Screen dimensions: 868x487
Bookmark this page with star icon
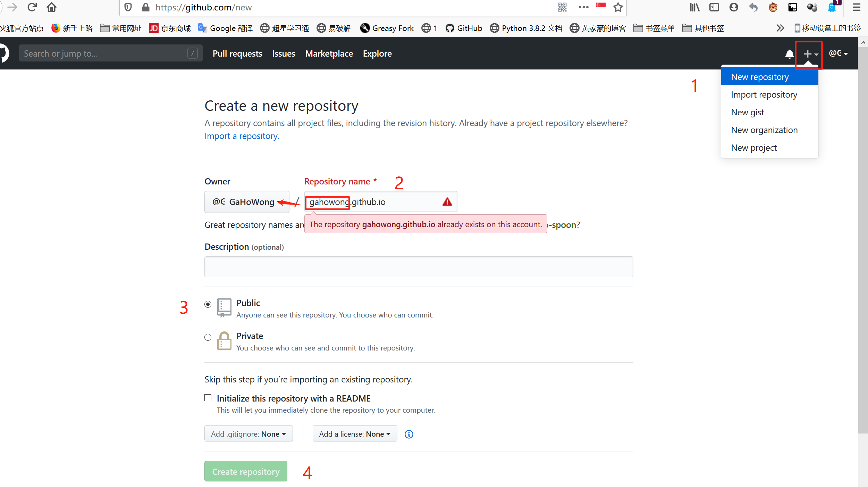click(618, 7)
